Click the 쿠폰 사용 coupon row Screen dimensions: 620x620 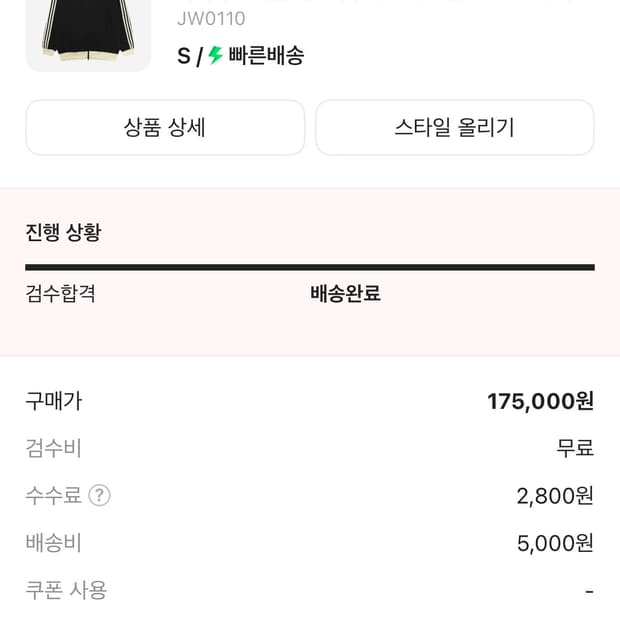point(66,590)
